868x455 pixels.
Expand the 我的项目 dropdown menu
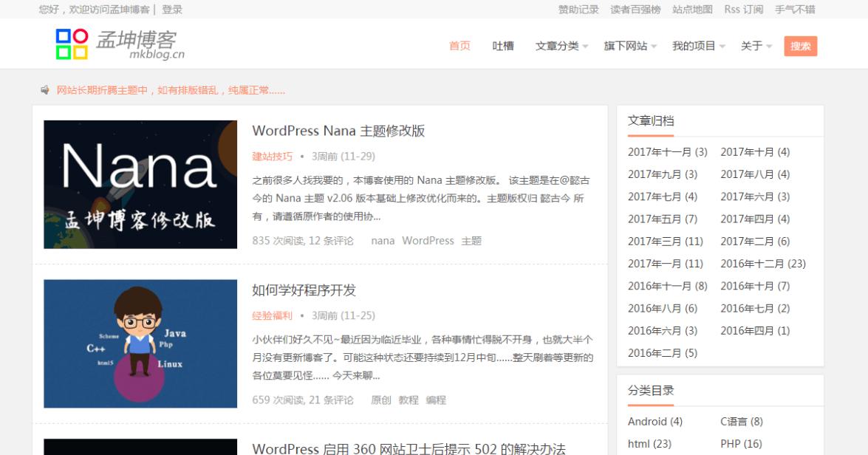(x=699, y=46)
